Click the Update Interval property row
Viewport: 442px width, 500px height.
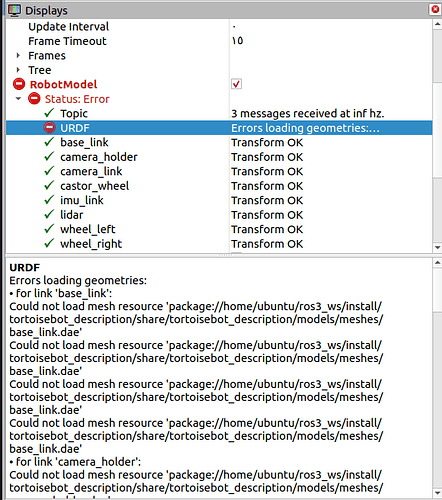[219, 26]
